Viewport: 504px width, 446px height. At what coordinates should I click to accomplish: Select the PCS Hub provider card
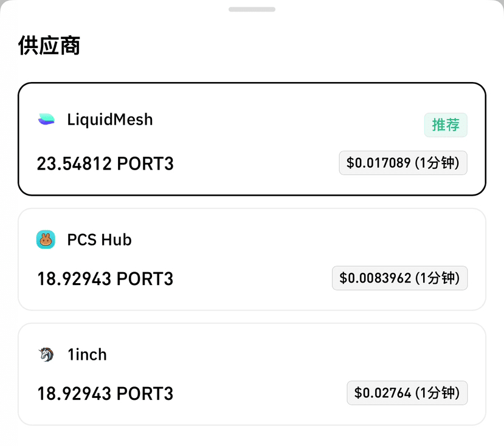pos(252,259)
